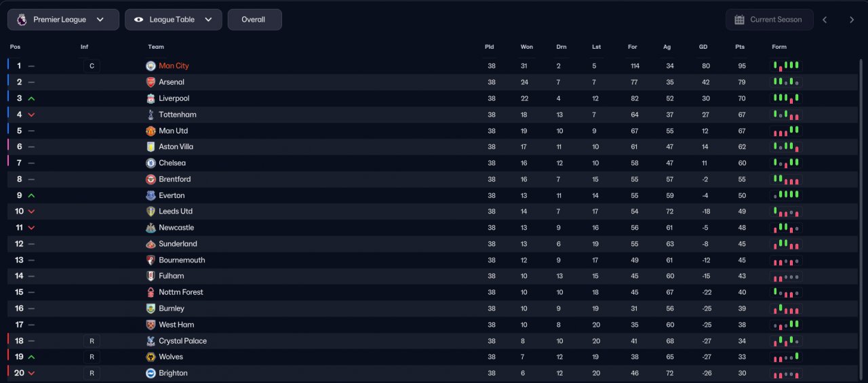Open the Premier League competition dropdown
868x383 pixels.
pyautogui.click(x=63, y=20)
